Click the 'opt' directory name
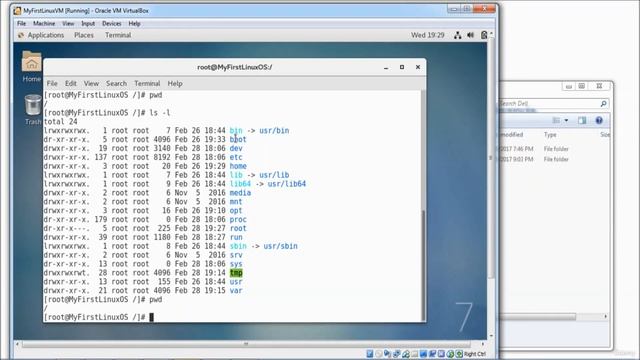Viewport: 640px width, 360px height. tap(236, 211)
